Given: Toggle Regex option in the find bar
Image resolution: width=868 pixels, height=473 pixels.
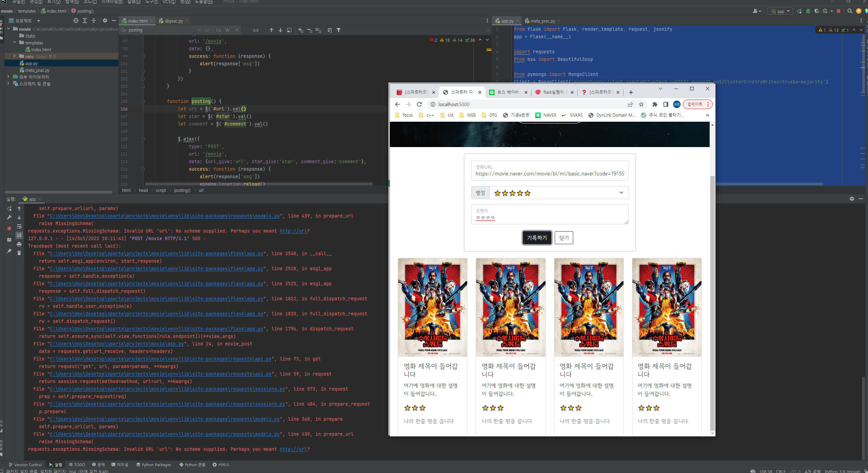Looking at the screenshot, I should tap(236, 30).
